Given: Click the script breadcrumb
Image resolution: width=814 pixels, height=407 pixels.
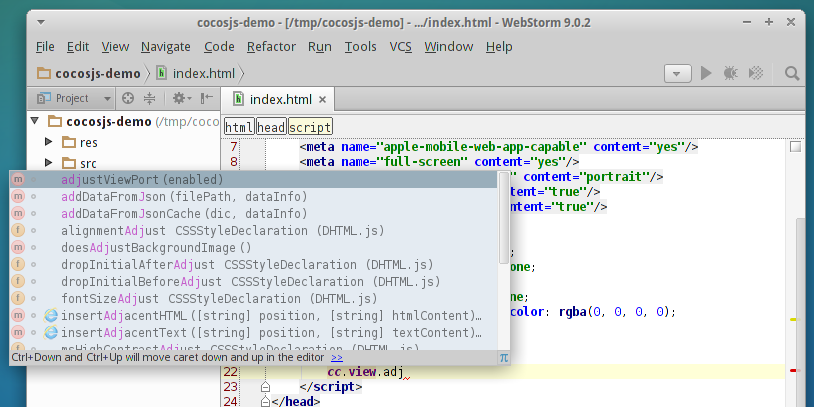Looking at the screenshot, I should 310,127.
